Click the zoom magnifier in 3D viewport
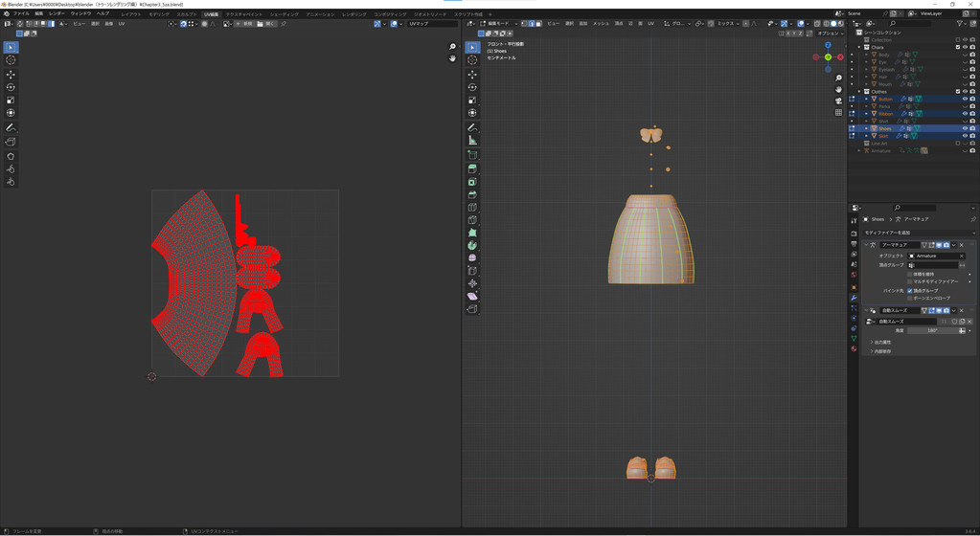The width and height of the screenshot is (980, 536). pyautogui.click(x=838, y=78)
